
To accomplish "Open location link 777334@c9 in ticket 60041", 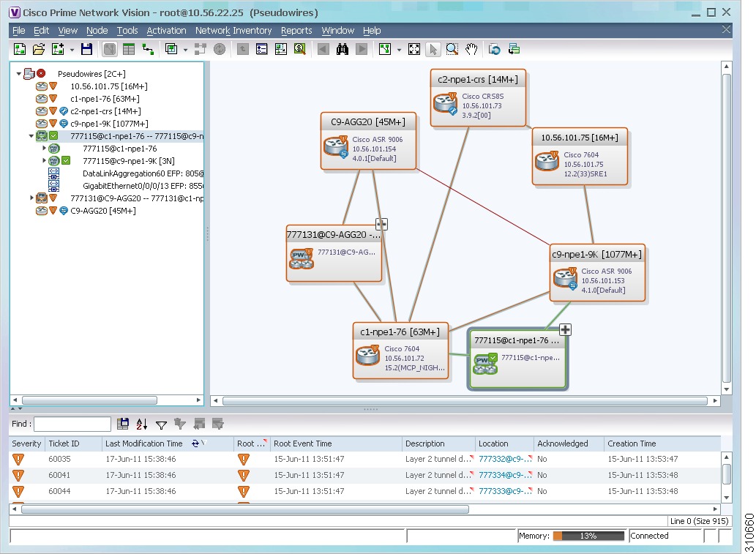I will [x=505, y=475].
